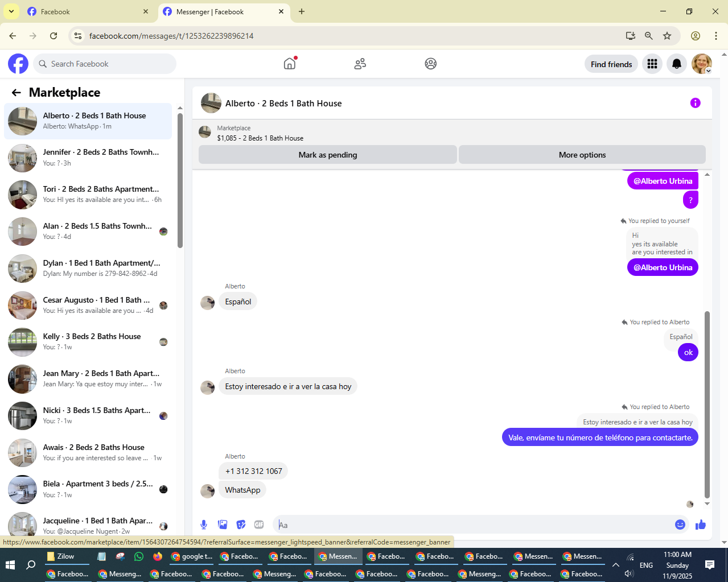Click the message text field
This screenshot has height=582, width=728.
[x=474, y=525]
